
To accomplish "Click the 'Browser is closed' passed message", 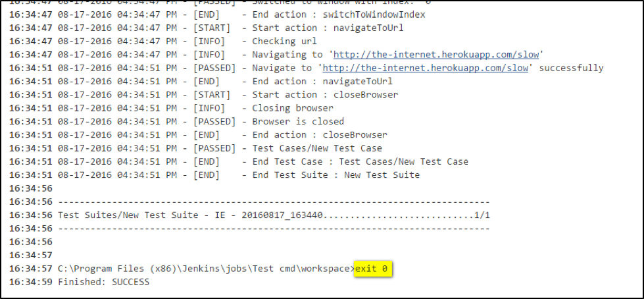I will click(297, 121).
